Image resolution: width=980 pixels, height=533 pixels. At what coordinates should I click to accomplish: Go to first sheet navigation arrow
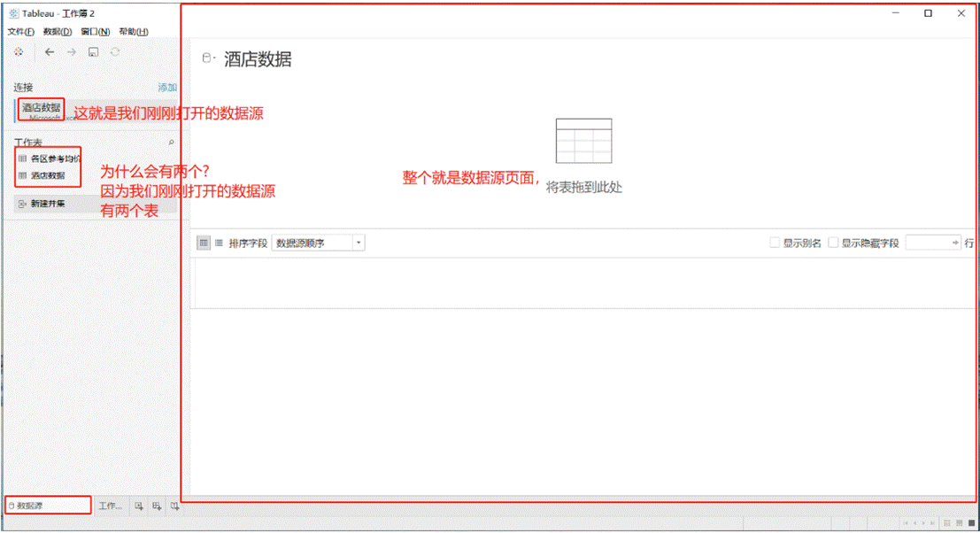[x=906, y=523]
